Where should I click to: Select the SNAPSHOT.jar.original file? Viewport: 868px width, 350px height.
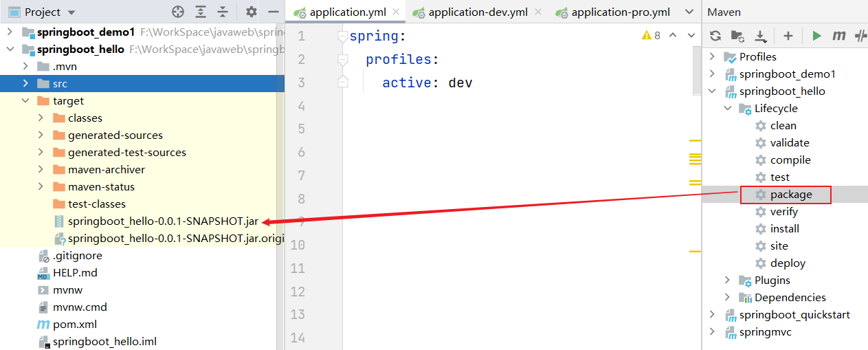176,238
